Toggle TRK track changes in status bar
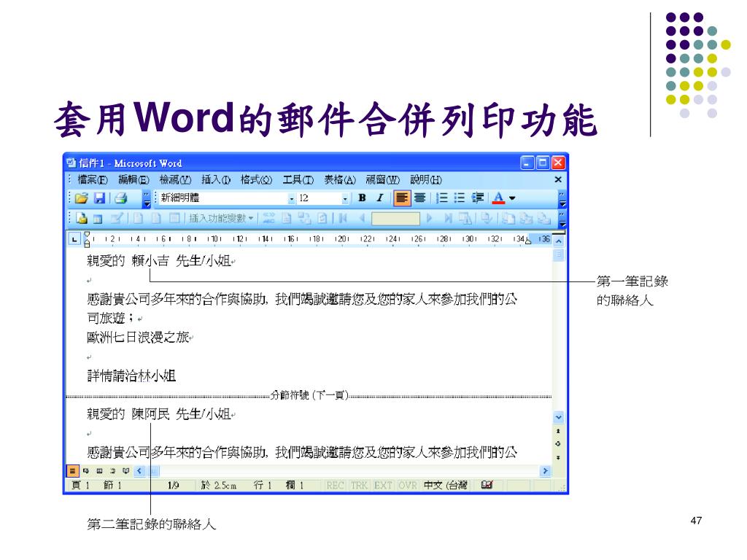The width and height of the screenshot is (747, 560). pos(359,485)
